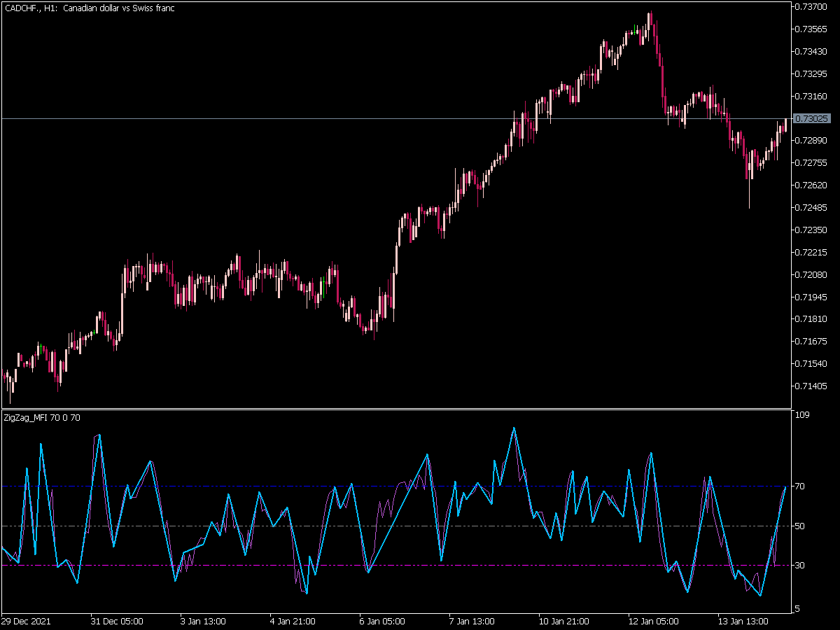
Task: Click the '10 Jan 21:00' time label
Action: coord(564,621)
